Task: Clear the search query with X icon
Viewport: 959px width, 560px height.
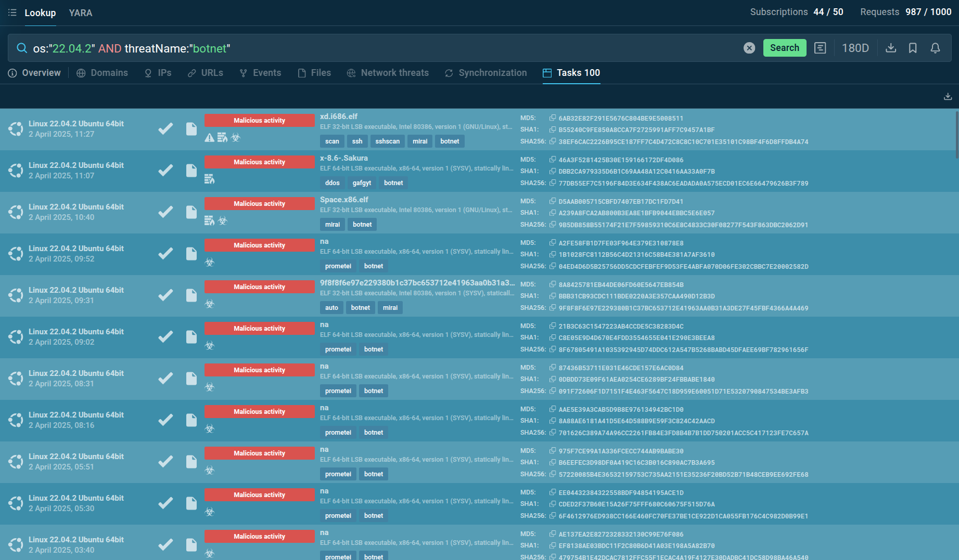Action: (749, 48)
